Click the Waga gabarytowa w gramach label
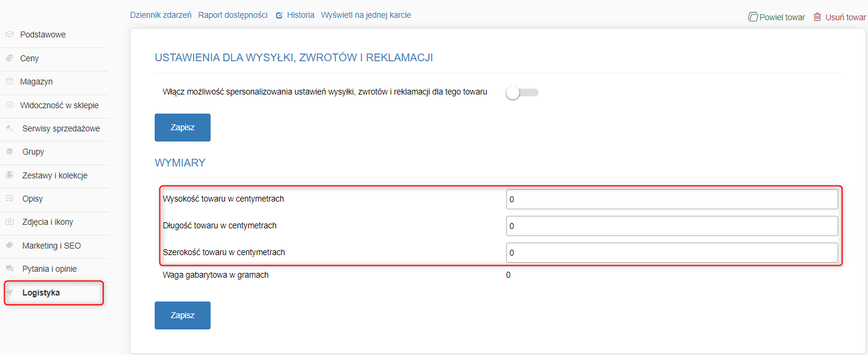The image size is (868, 355). coord(216,275)
